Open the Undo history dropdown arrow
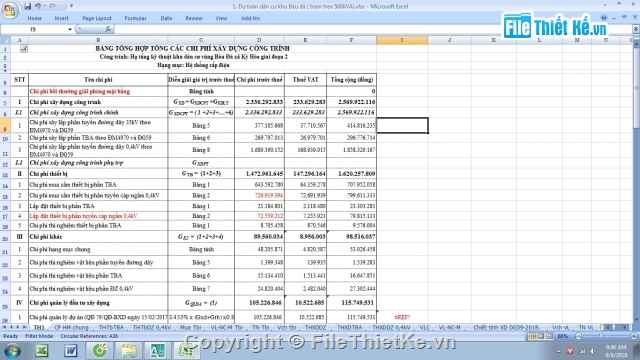 pyautogui.click(x=44, y=6)
